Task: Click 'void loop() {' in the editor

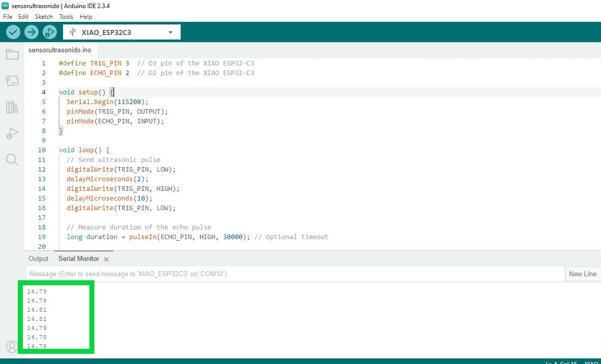Action: pyautogui.click(x=84, y=150)
